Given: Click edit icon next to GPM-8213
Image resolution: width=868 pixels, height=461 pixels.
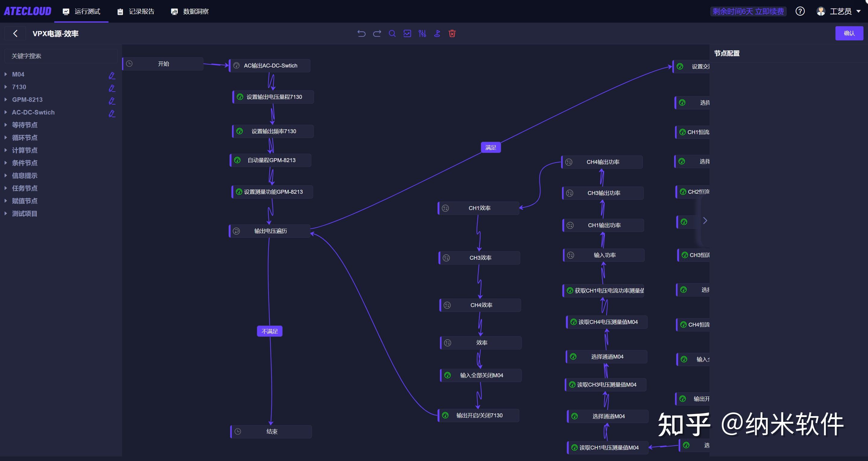Looking at the screenshot, I should pos(112,101).
